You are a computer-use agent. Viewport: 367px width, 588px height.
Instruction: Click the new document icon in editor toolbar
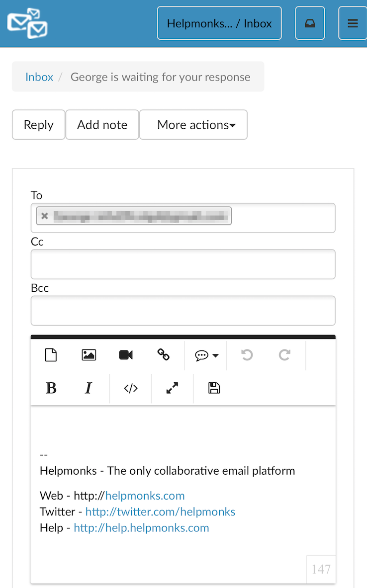(x=51, y=355)
